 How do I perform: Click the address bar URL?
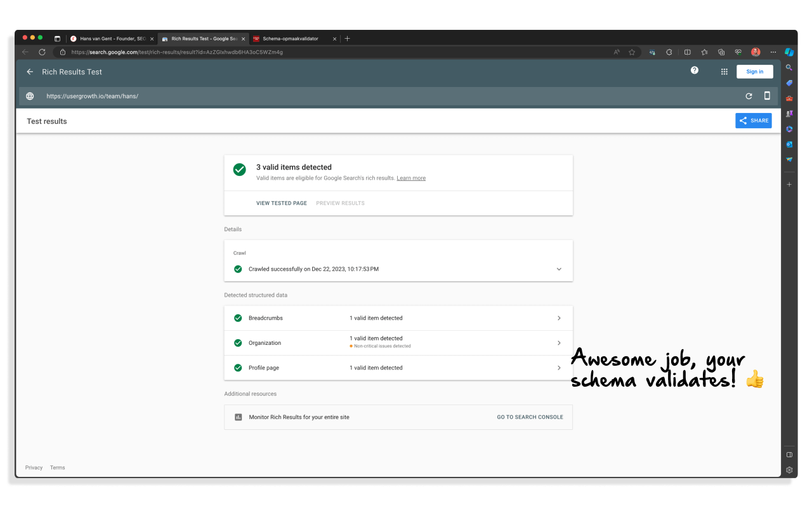click(x=177, y=52)
